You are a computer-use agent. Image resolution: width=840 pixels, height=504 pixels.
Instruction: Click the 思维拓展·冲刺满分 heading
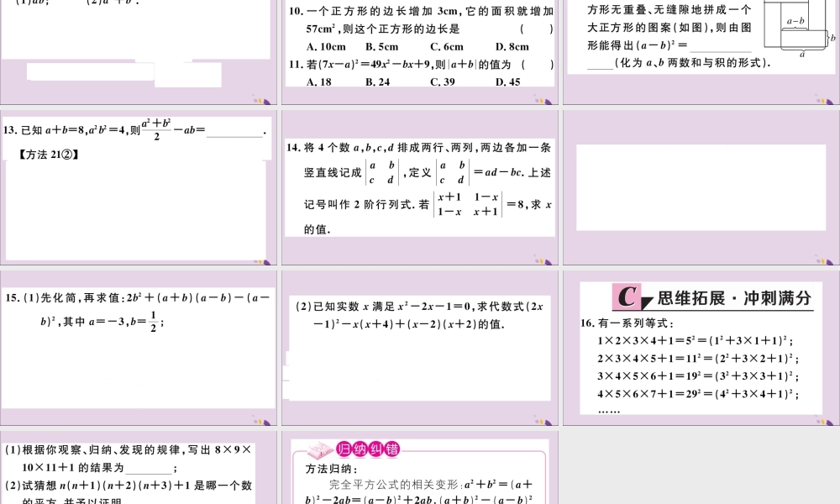(734, 298)
